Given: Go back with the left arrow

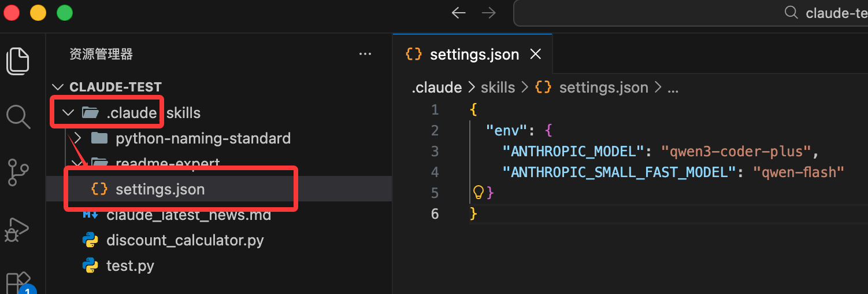Looking at the screenshot, I should pyautogui.click(x=459, y=13).
